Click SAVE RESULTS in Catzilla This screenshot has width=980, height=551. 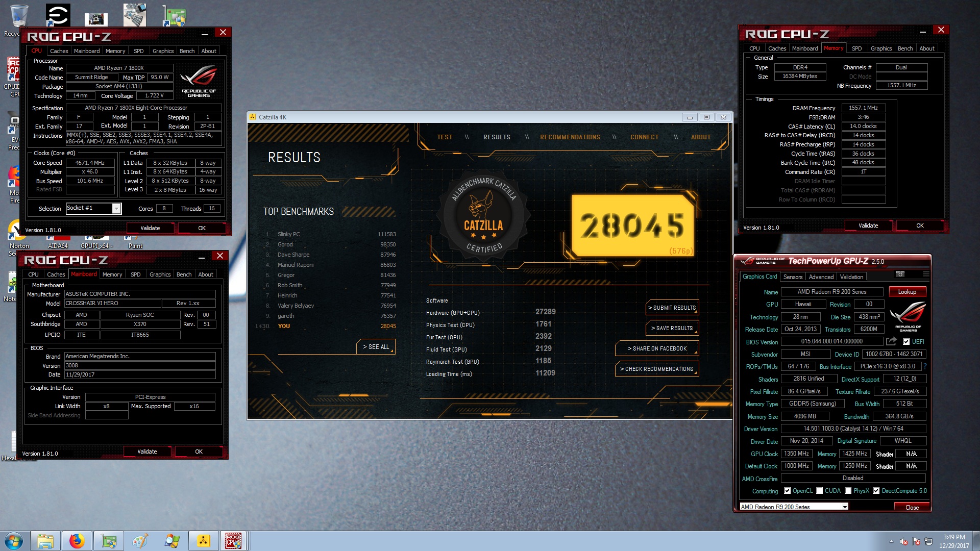[672, 328]
